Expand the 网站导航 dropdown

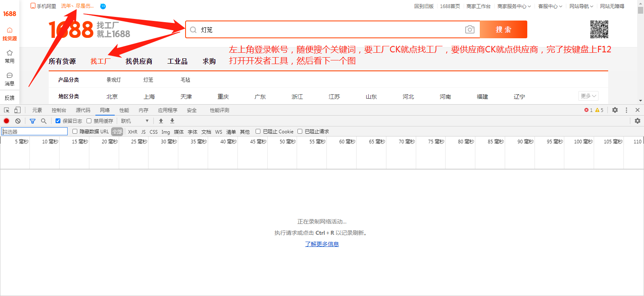click(x=581, y=6)
